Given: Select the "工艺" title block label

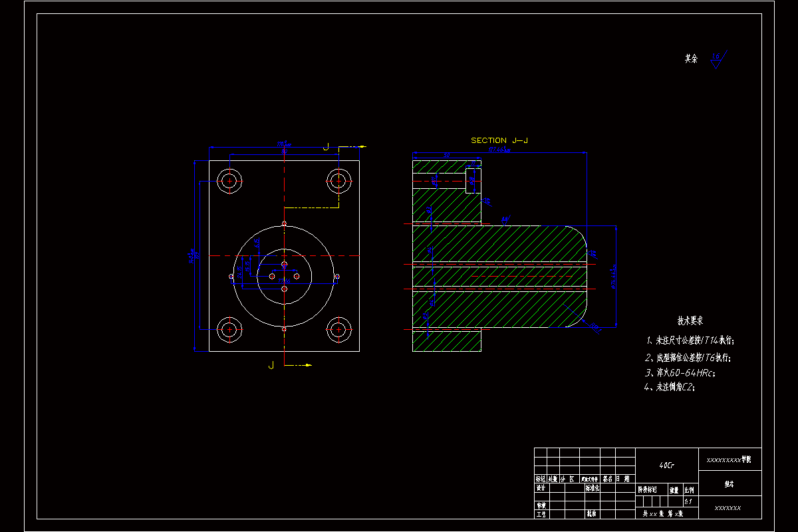Looking at the screenshot, I should [541, 514].
